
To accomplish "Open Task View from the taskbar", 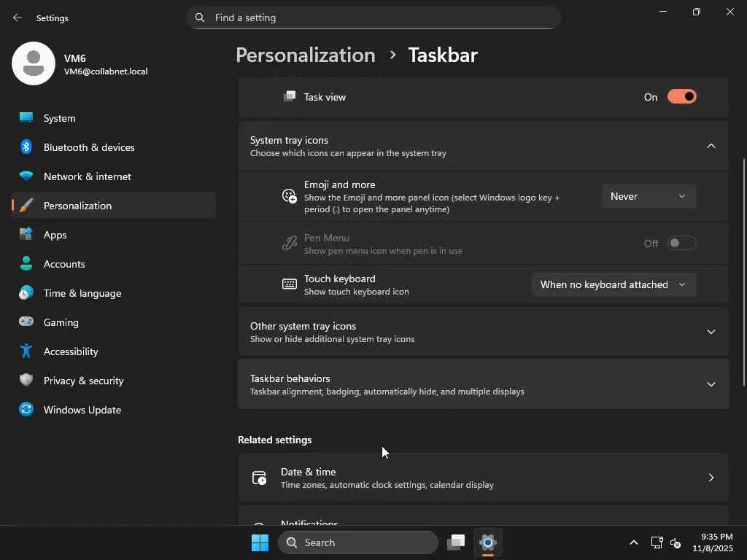I will click(x=456, y=542).
